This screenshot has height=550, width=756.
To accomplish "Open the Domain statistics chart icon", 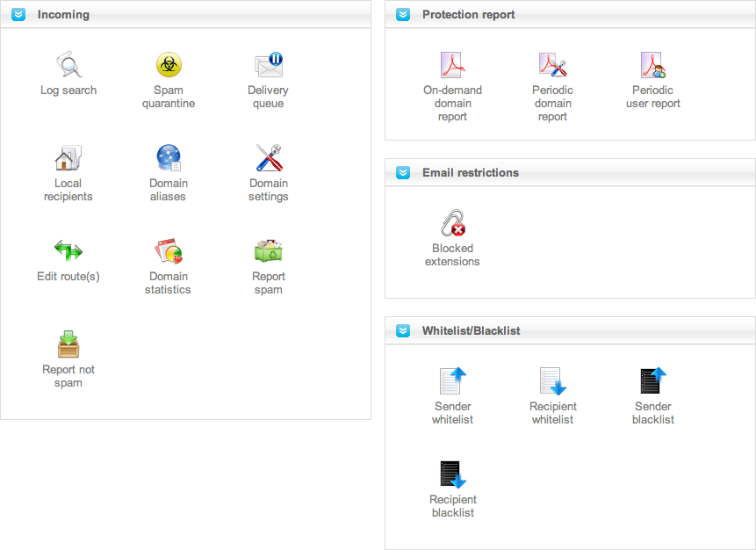I will pos(169,250).
